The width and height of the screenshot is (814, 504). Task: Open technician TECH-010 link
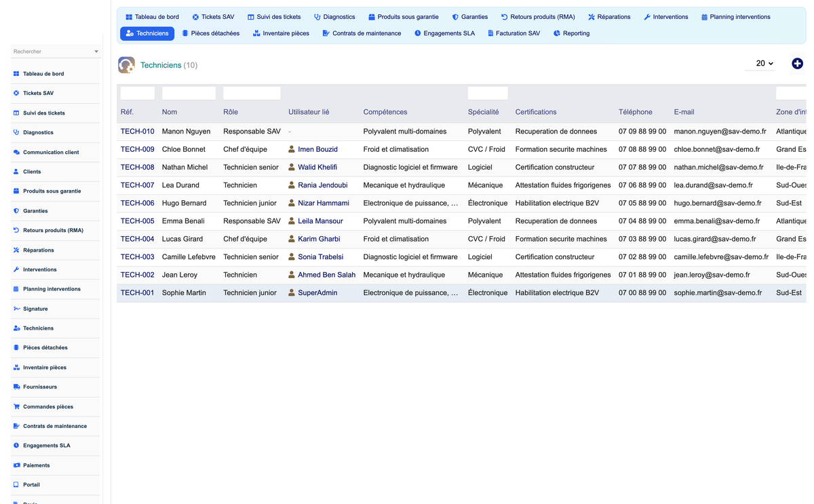(x=138, y=132)
